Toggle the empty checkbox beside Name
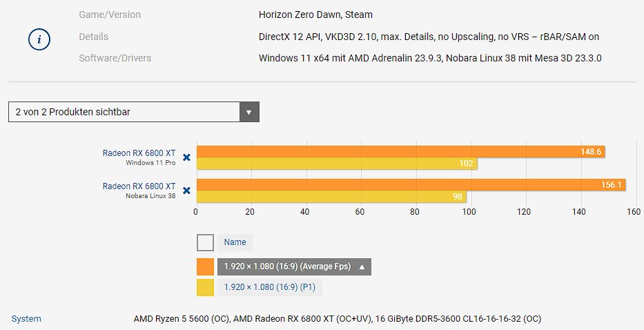The width and height of the screenshot is (644, 330). [205, 243]
